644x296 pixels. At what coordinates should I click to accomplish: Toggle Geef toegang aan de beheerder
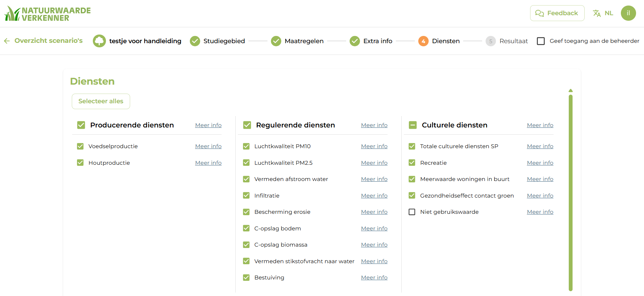click(541, 41)
